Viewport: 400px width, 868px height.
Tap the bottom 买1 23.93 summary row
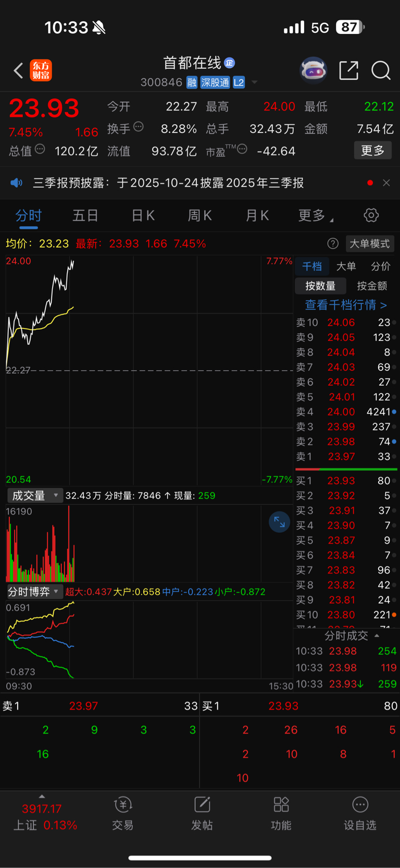coord(299,706)
